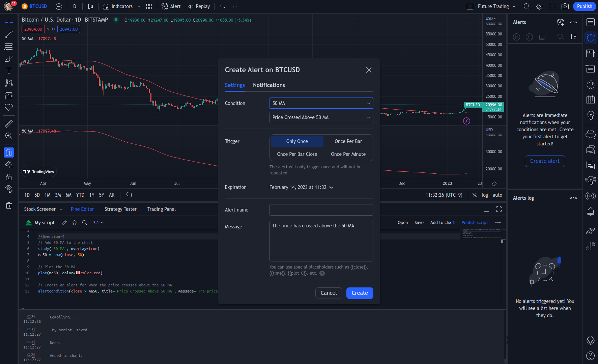Open Price Crossed Above 50 MA dropdown

click(321, 117)
